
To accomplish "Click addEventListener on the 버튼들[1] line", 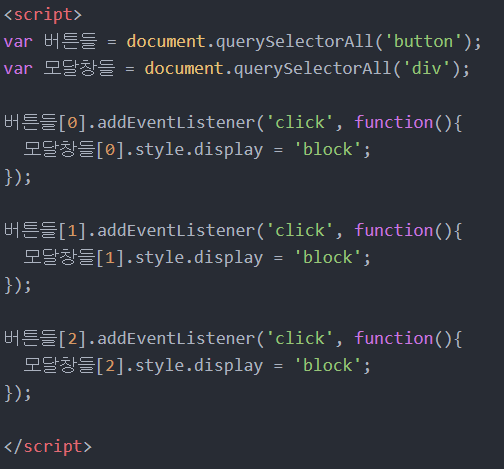I will pyautogui.click(x=176, y=230).
